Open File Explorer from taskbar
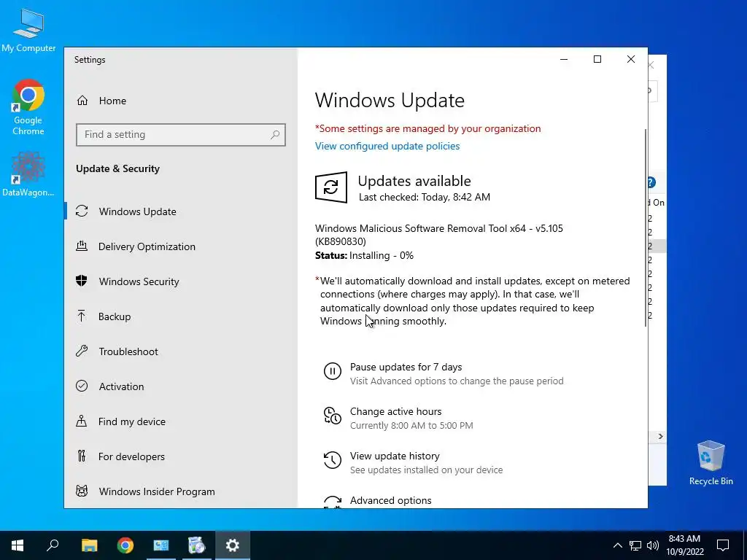The width and height of the screenshot is (747, 560). click(89, 545)
